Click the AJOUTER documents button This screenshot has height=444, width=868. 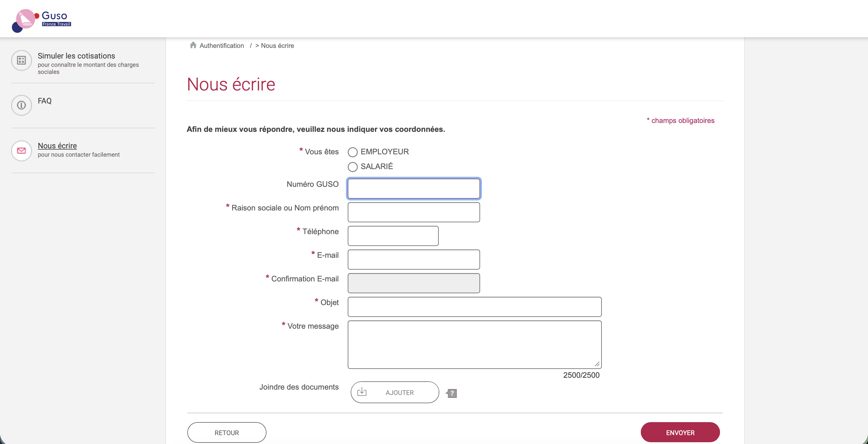click(x=395, y=392)
